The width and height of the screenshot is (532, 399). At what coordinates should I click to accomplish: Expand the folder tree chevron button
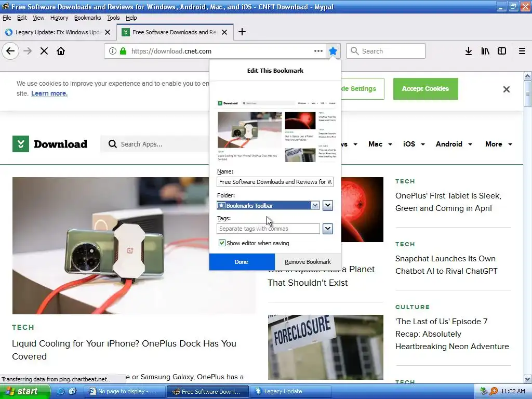click(328, 205)
